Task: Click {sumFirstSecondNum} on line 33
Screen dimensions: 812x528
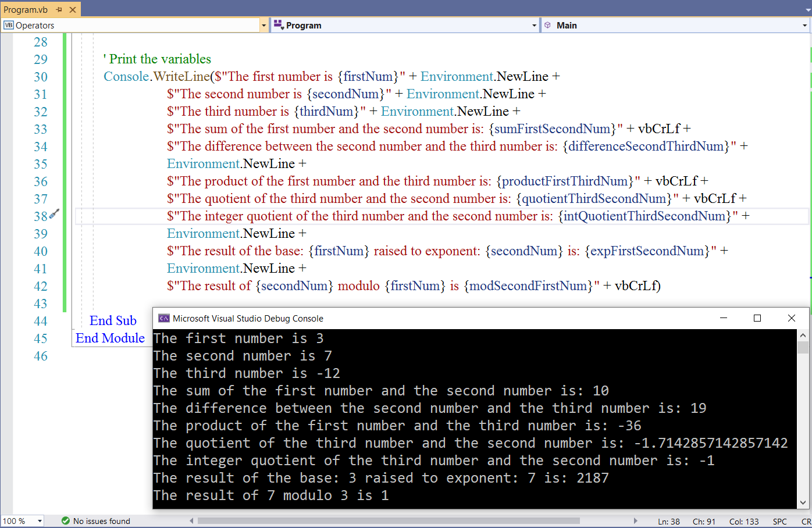Action: [x=552, y=129]
